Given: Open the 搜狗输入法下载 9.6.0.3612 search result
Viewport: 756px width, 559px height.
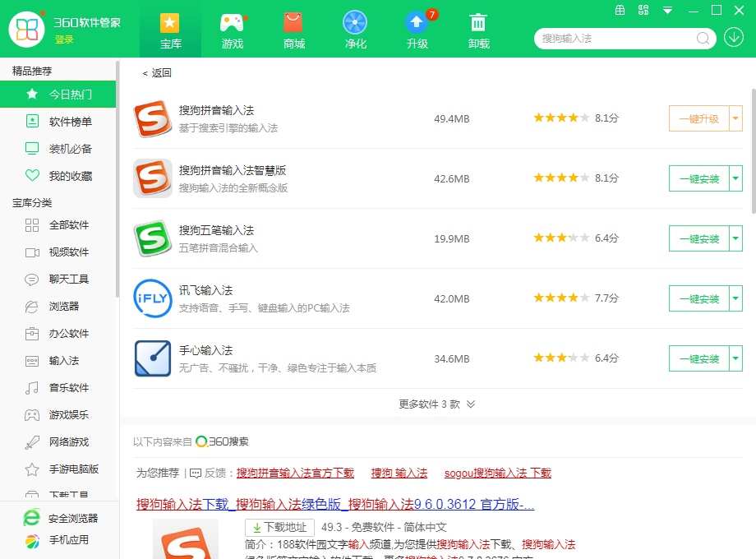Looking at the screenshot, I should tap(335, 505).
